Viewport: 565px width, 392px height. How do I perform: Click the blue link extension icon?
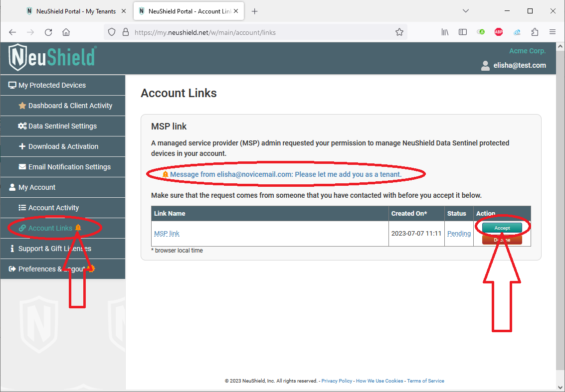point(517,32)
